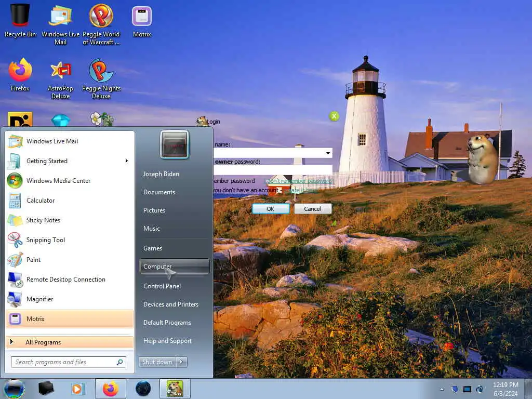Viewport: 532px width, 399px height.
Task: Open the media player taskbar icon
Action: (77, 389)
